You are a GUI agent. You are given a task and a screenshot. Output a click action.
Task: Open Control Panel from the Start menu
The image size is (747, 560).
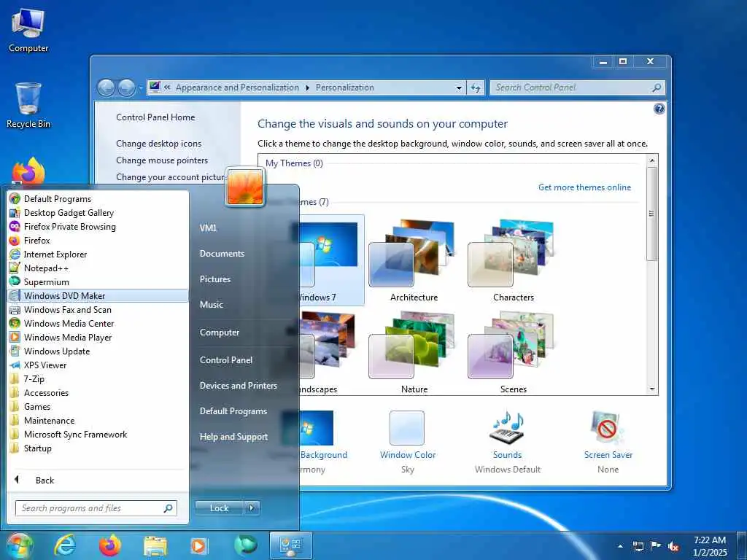pyautogui.click(x=226, y=360)
